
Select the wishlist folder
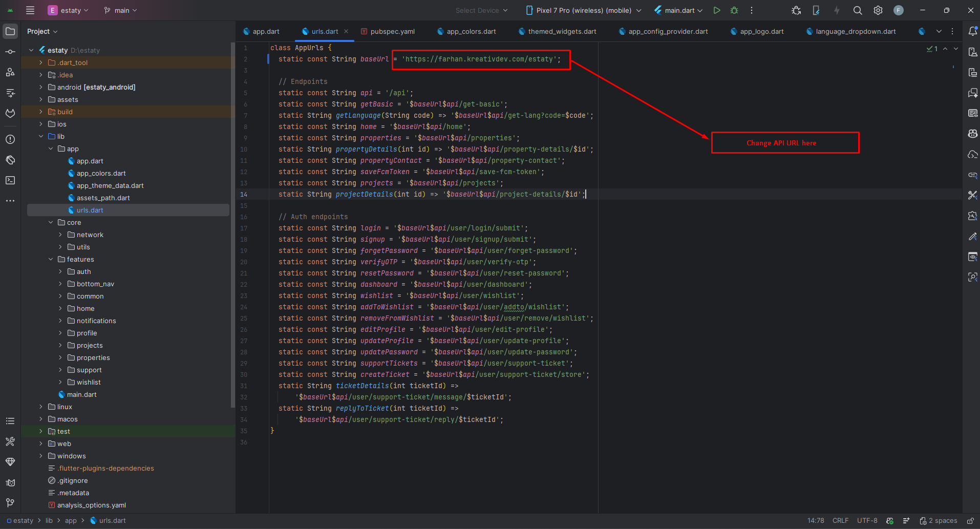tap(89, 382)
